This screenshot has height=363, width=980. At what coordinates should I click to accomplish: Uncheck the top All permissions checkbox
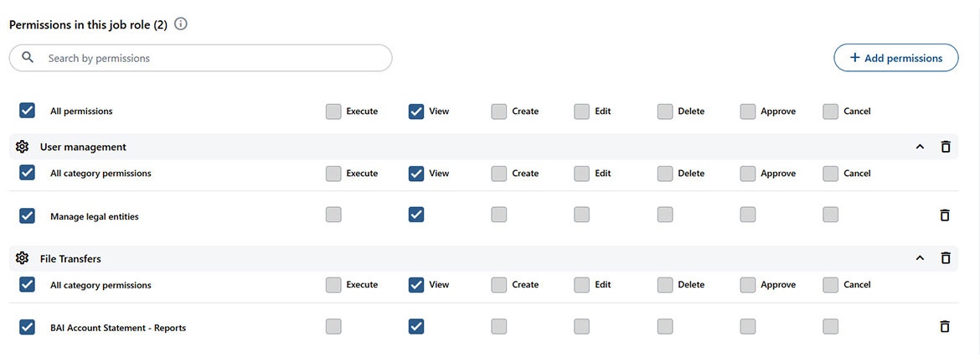(x=27, y=111)
